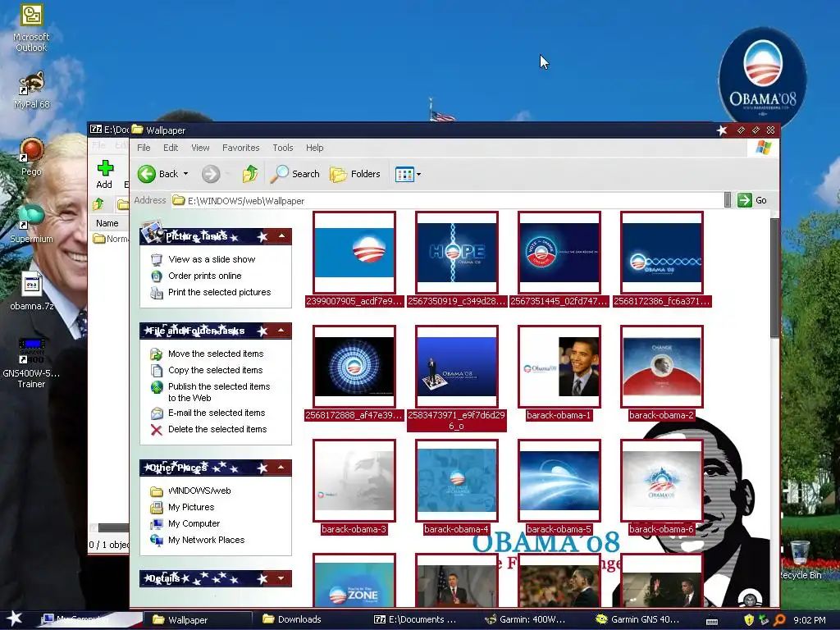
Task: Launch the Pego desktop shortcut
Action: pos(31,157)
